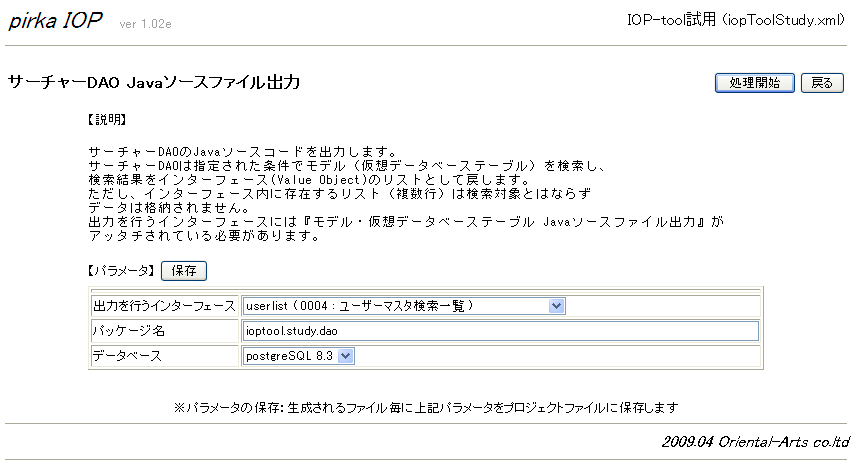The image size is (855, 467).
Task: Click the Oriental-Arts co.ltd footer text
Action: [x=755, y=441]
